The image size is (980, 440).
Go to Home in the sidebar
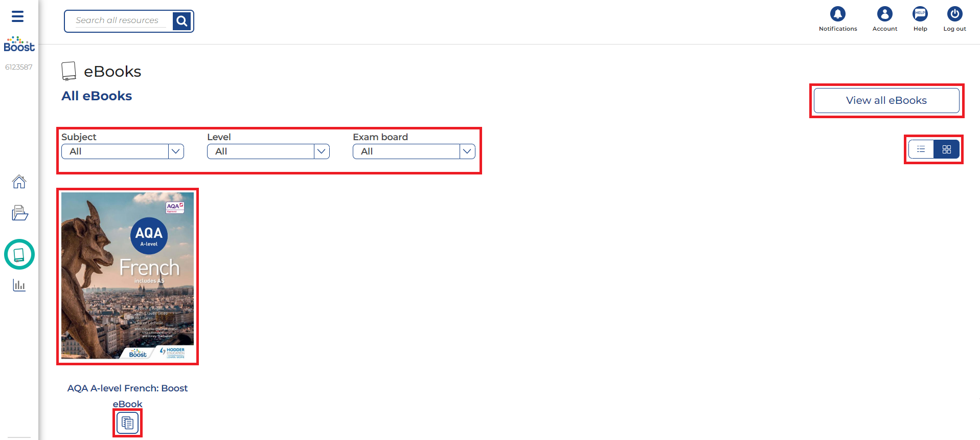click(x=19, y=182)
